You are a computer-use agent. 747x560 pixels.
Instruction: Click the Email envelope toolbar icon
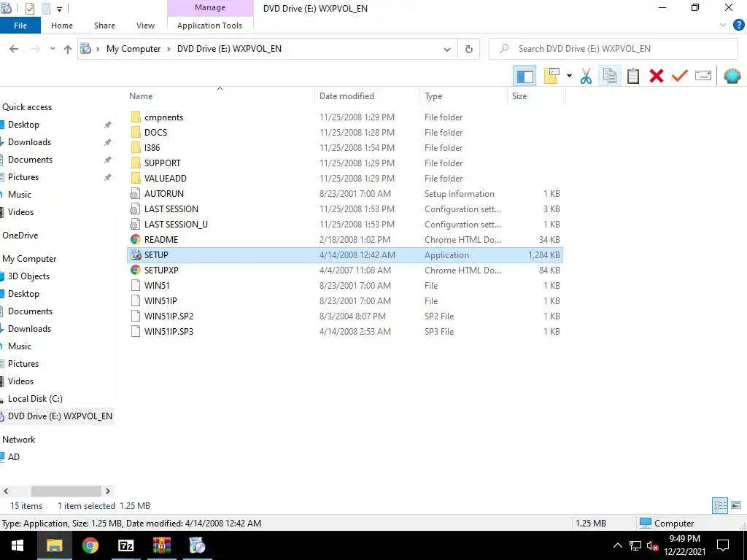pyautogui.click(x=703, y=76)
